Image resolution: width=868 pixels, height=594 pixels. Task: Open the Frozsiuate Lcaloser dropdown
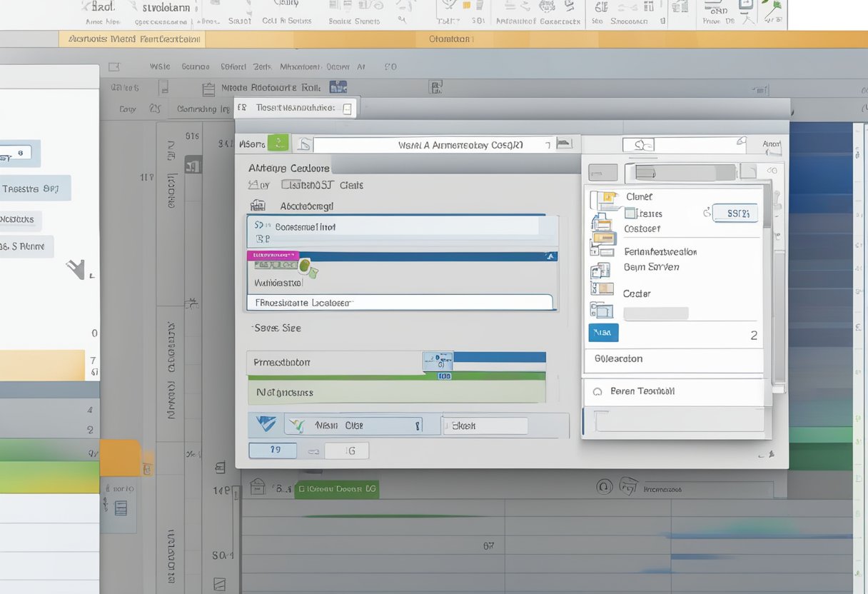click(400, 302)
